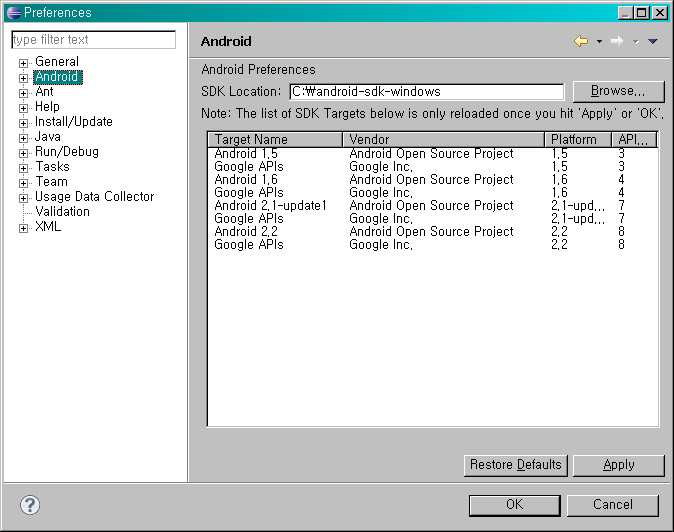Click the Cancel button

(x=613, y=505)
